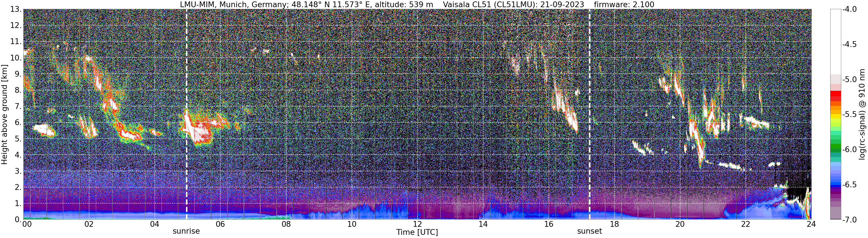Viewport: 868px width, 238px height.
Task: Click the white dashed sunrise marker line
Action: pos(186,114)
